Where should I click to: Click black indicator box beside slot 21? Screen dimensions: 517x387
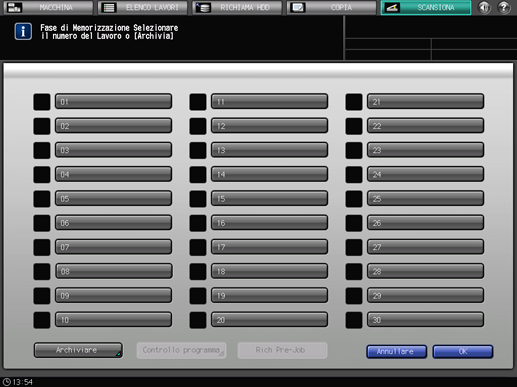[354, 102]
